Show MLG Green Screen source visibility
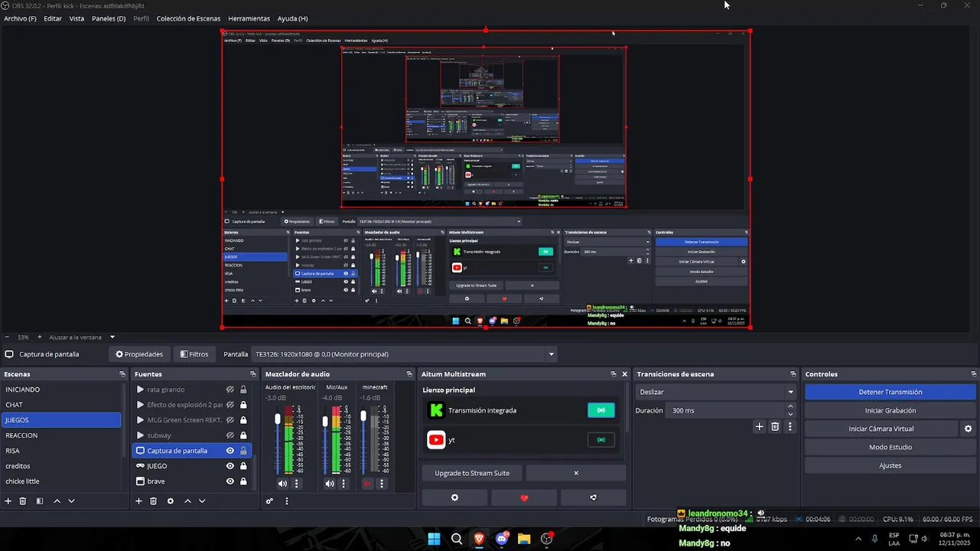 [x=230, y=420]
